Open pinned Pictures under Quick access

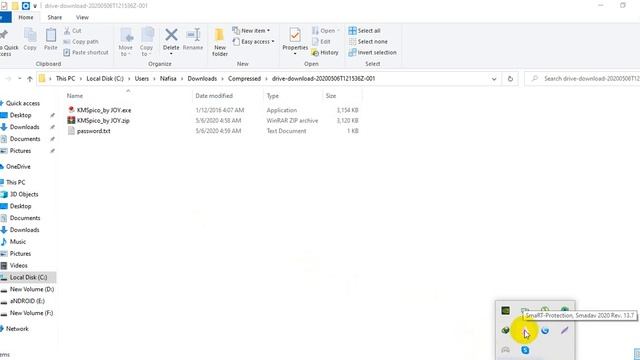click(20, 151)
